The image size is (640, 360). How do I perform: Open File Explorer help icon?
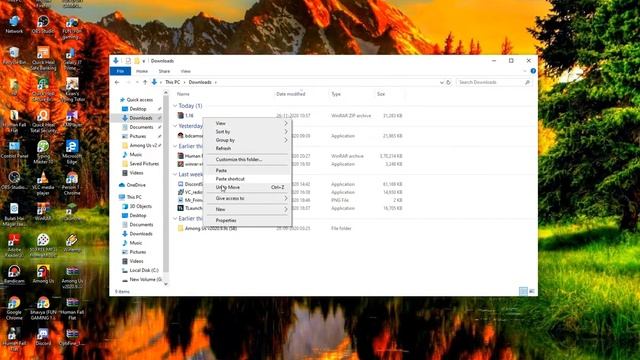[x=533, y=71]
